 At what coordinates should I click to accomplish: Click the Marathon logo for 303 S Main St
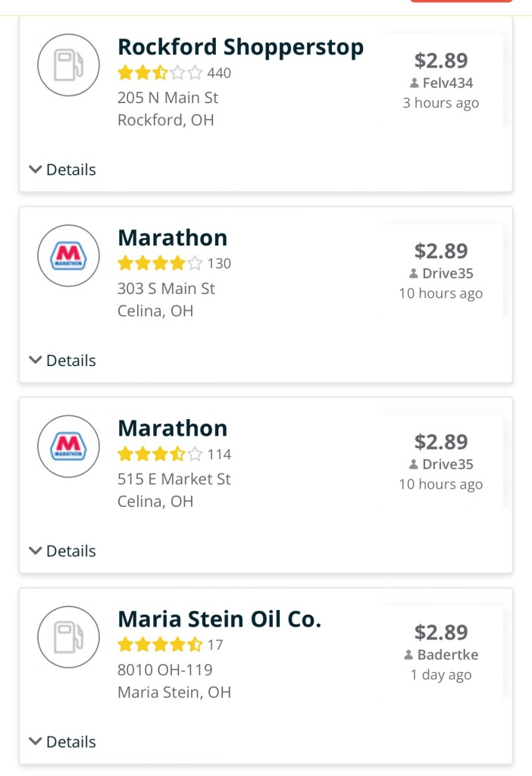[69, 256]
